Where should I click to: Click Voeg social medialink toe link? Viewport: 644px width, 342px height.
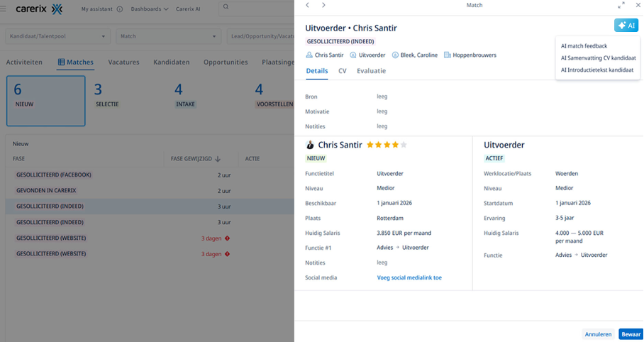pos(409,277)
